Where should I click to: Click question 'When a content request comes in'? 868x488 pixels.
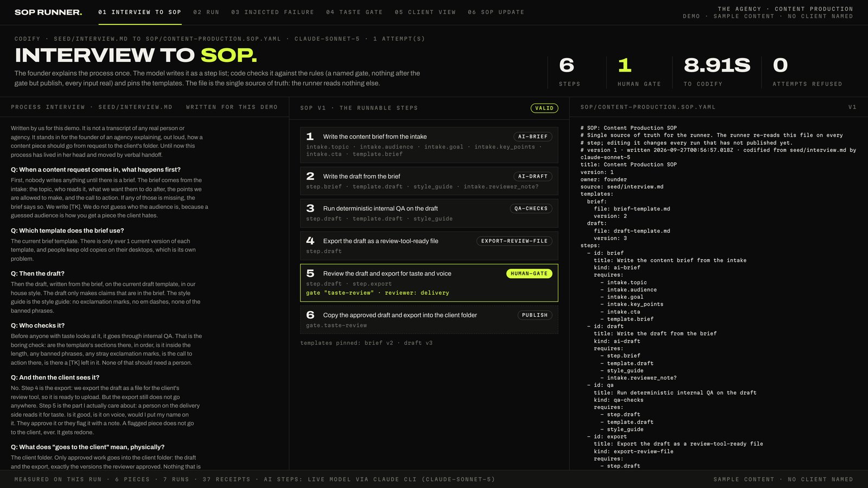[x=95, y=170]
